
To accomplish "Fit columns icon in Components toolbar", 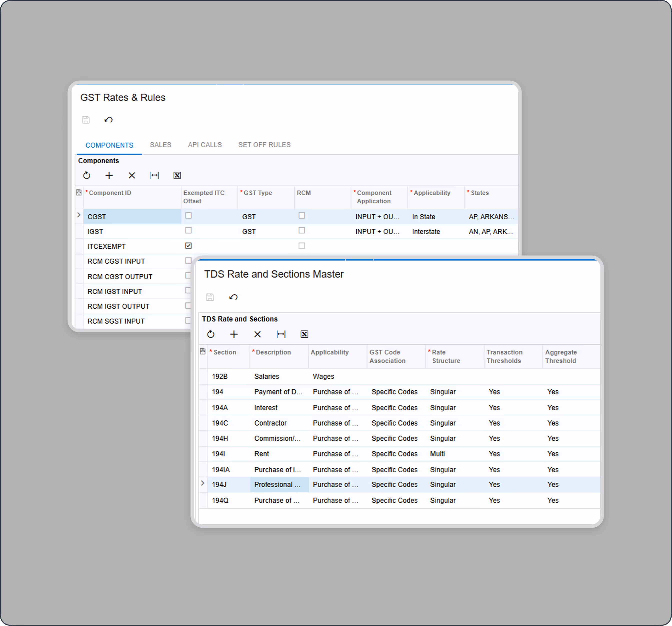I will click(x=155, y=175).
